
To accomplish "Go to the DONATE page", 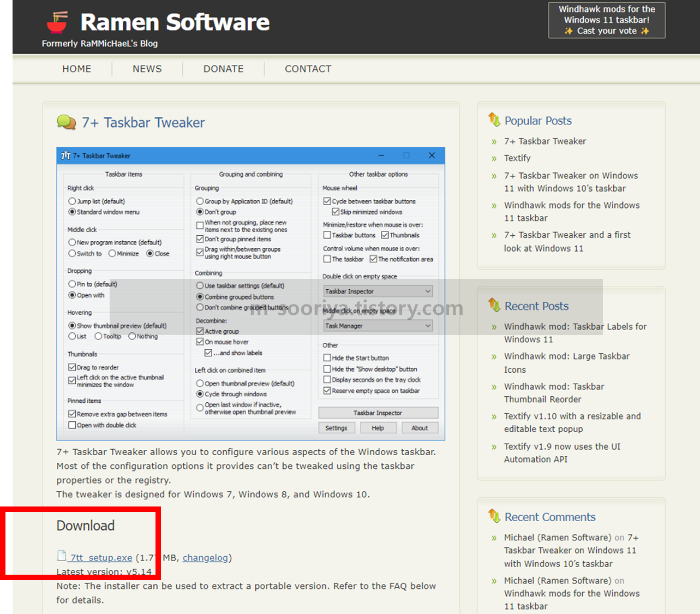I will (x=224, y=69).
